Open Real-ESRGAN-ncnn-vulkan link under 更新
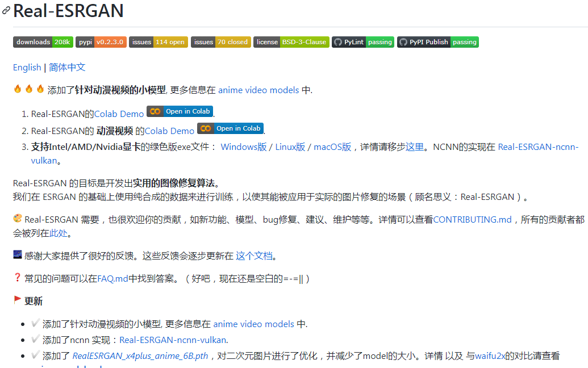Image resolution: width=588 pixels, height=368 pixels. pyautogui.click(x=173, y=340)
